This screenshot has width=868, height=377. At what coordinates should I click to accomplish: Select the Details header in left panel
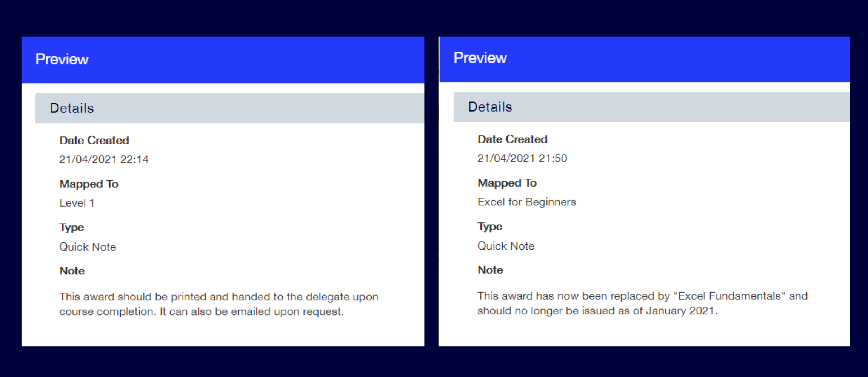229,108
